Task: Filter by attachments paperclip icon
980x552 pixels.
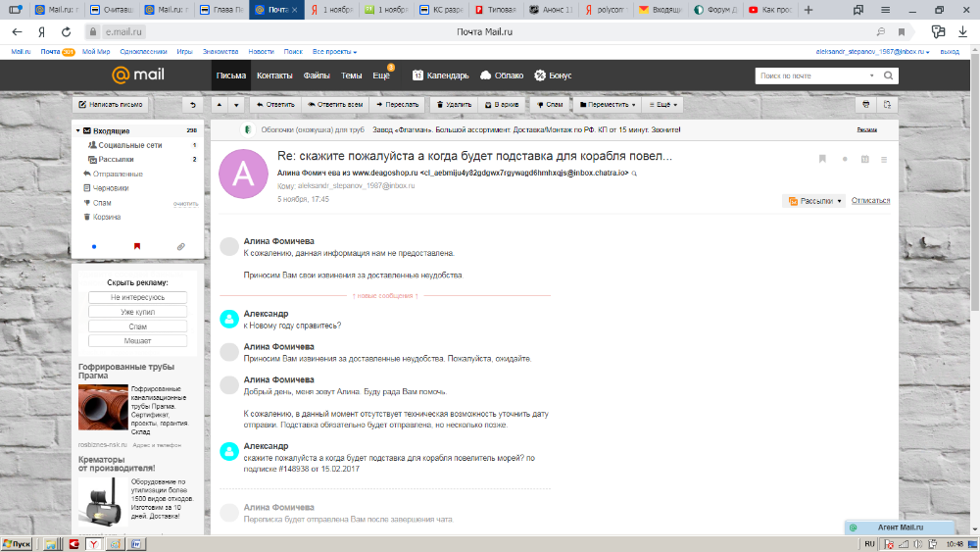Action: (181, 246)
